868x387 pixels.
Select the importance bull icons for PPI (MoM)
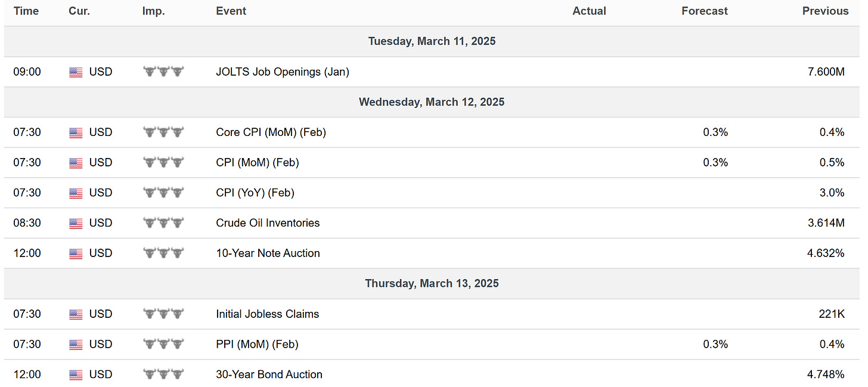(x=163, y=344)
